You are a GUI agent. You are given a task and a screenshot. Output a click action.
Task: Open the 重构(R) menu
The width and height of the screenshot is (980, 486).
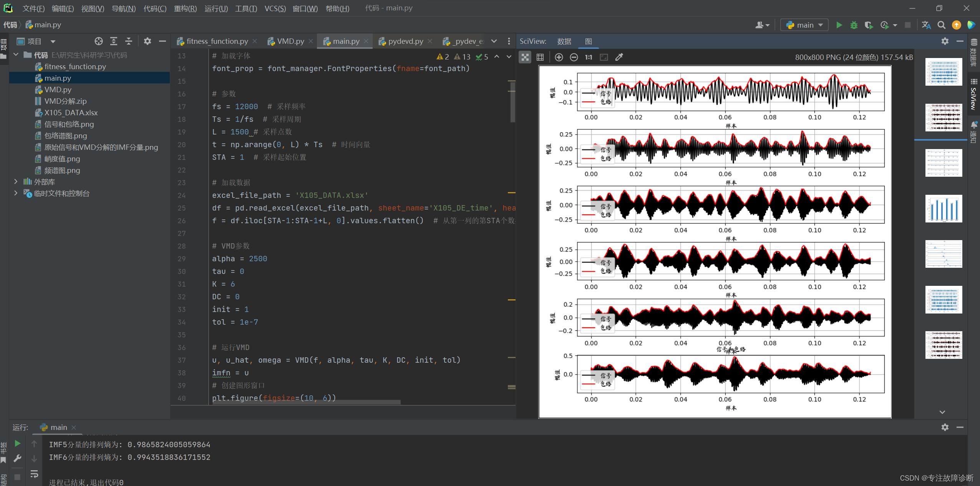coord(185,8)
